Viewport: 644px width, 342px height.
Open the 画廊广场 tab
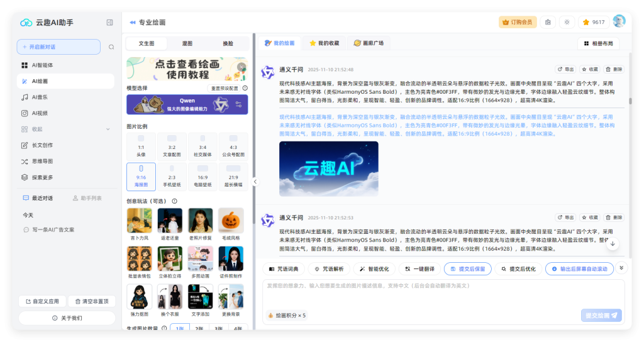(369, 43)
